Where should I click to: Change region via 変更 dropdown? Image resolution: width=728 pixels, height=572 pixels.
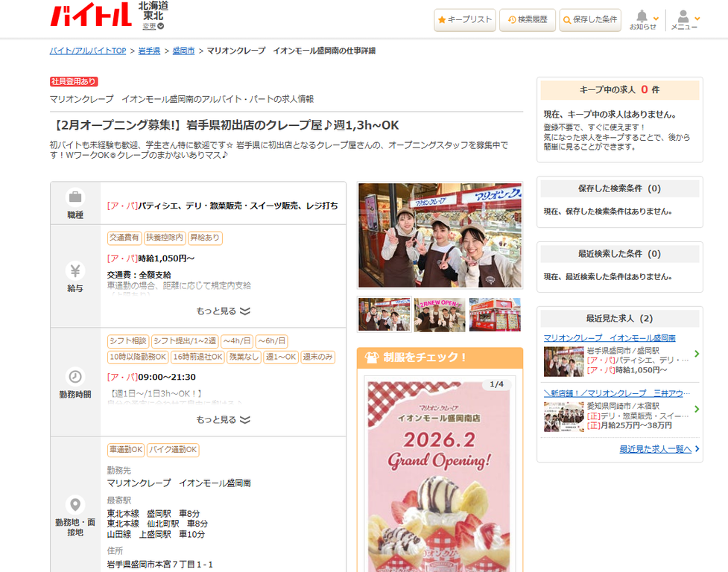click(x=153, y=27)
